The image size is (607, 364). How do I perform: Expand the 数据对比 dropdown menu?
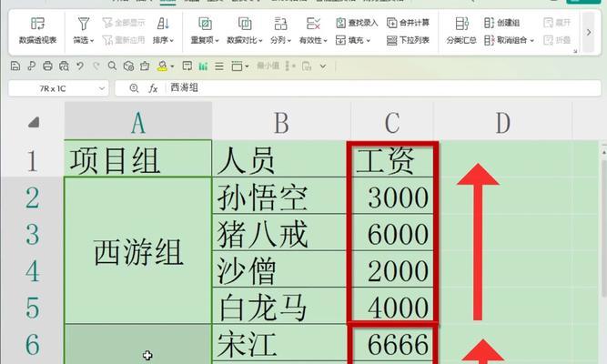[260, 40]
